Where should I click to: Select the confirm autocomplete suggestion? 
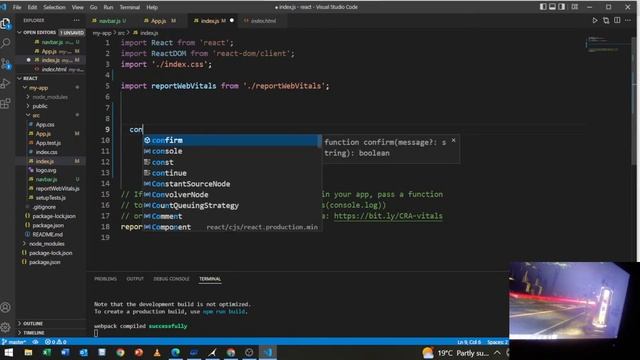(231, 140)
